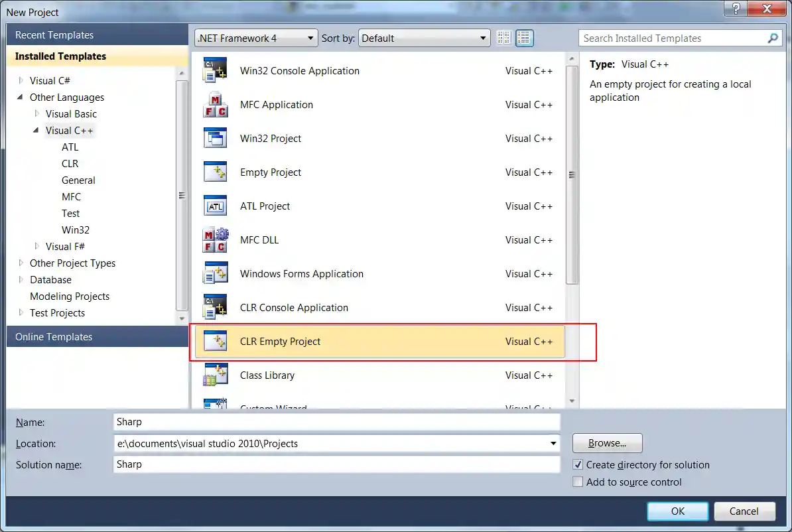This screenshot has width=792, height=532.
Task: Select the Win32 Console Application template icon
Action: pos(215,70)
